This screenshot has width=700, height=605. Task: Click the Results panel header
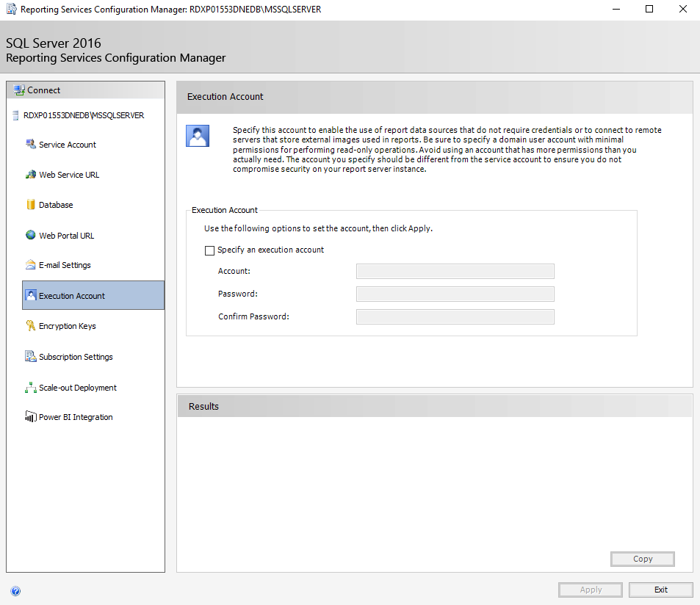coord(435,407)
